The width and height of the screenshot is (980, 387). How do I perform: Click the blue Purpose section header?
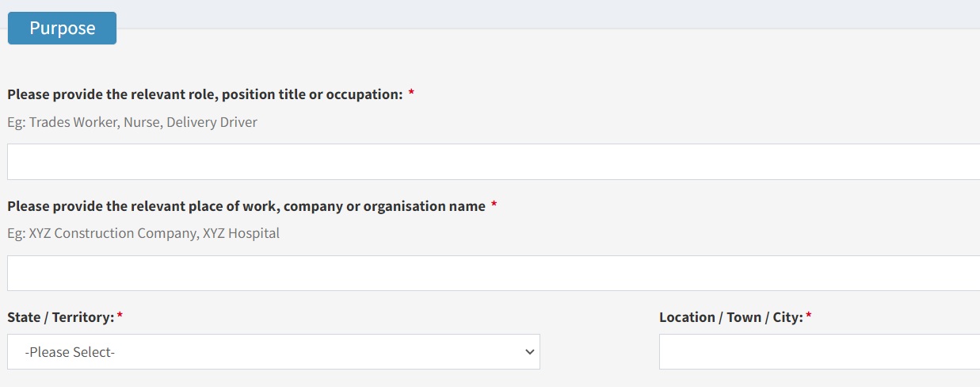[62, 29]
